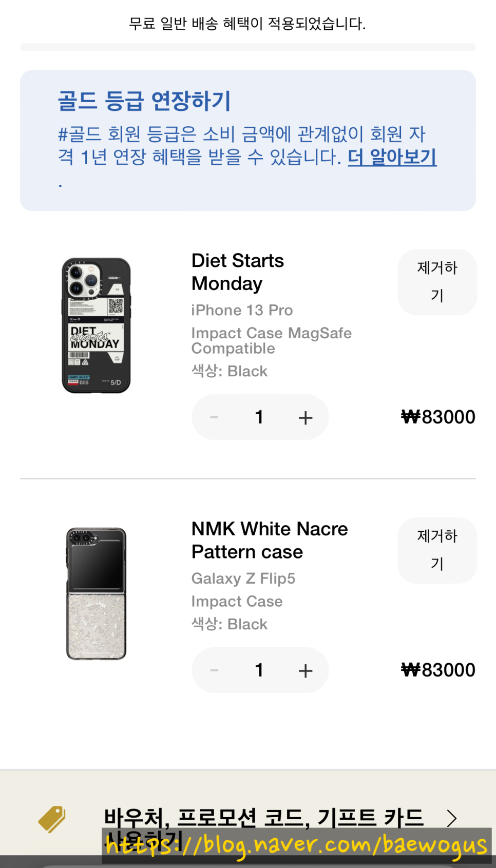The height and width of the screenshot is (868, 496).
Task: Increase quantity of Diet Starts Monday case
Action: pyautogui.click(x=306, y=417)
